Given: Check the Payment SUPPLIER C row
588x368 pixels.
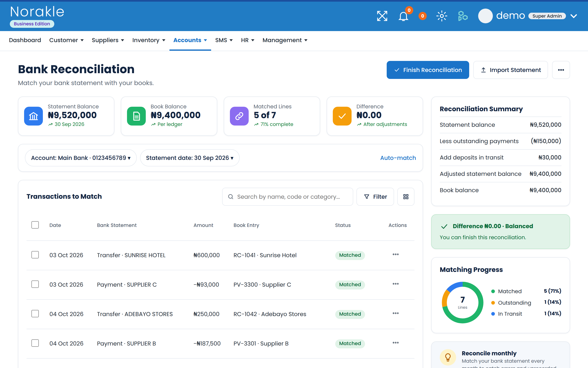Looking at the screenshot, I should click(35, 284).
